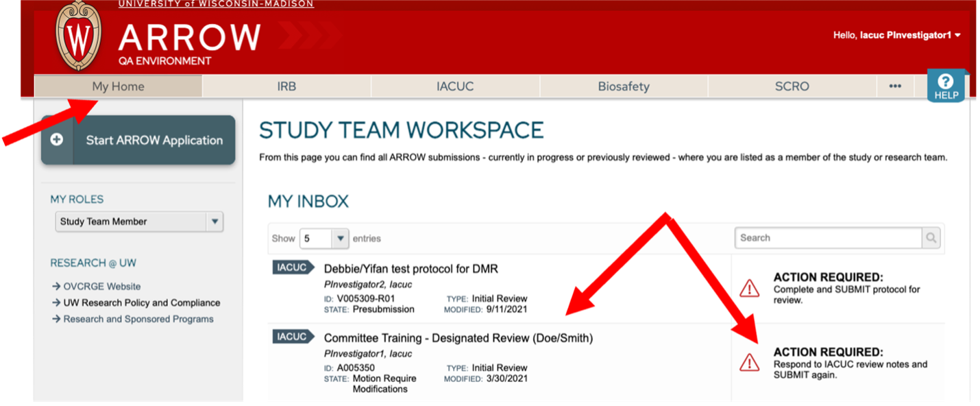The image size is (980, 406).
Task: Click the warning triangle for Debbie/Yifan protocol
Action: (750, 288)
